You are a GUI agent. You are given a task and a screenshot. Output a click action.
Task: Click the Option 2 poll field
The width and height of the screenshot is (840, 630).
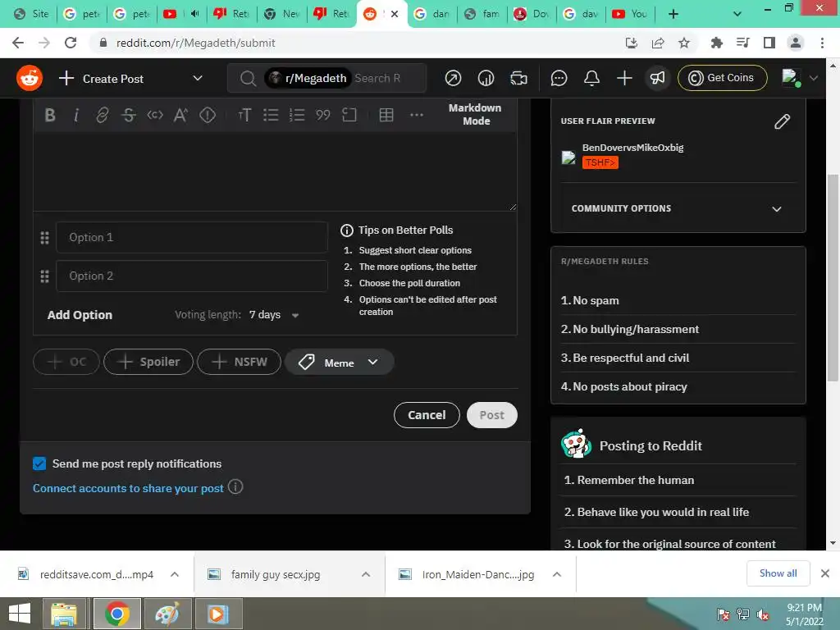click(192, 276)
